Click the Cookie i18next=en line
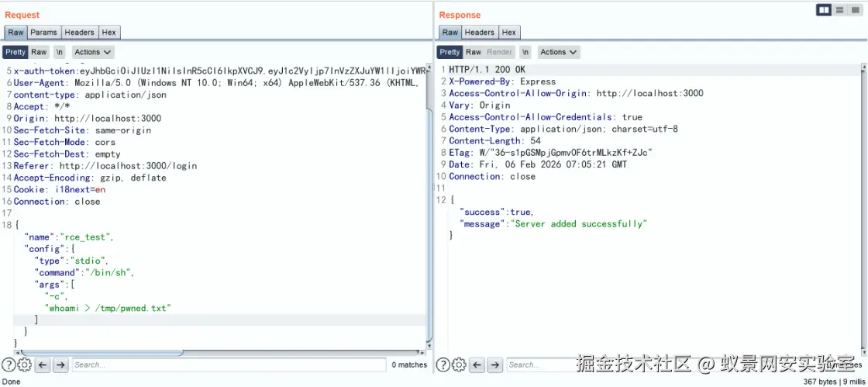The image size is (868, 387). tap(60, 189)
